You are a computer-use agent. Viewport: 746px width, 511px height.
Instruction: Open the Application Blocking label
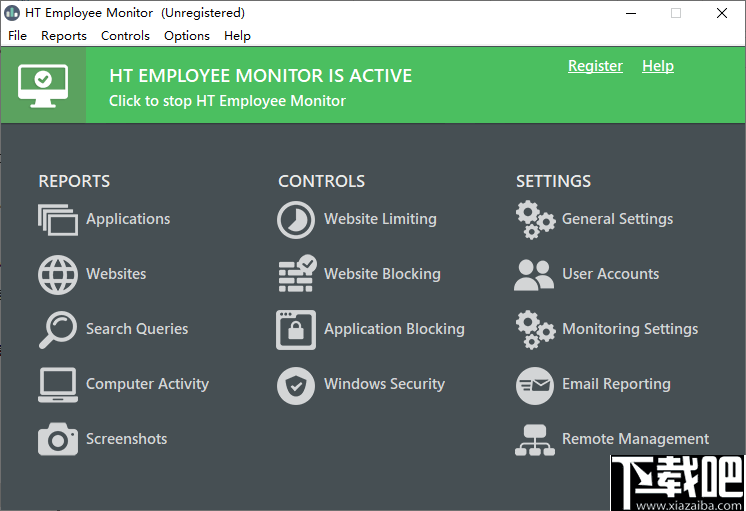click(x=394, y=329)
